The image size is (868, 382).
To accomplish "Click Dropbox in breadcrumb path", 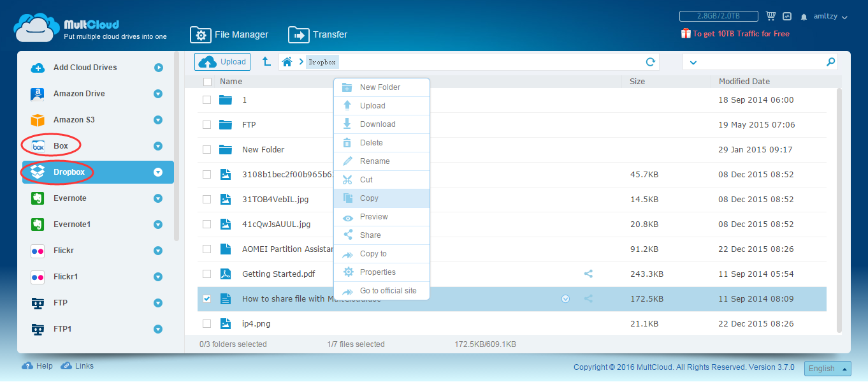I will coord(322,62).
